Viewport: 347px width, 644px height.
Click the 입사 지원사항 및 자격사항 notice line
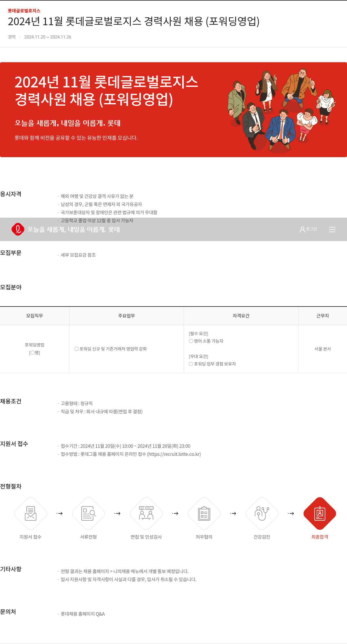tap(129, 579)
